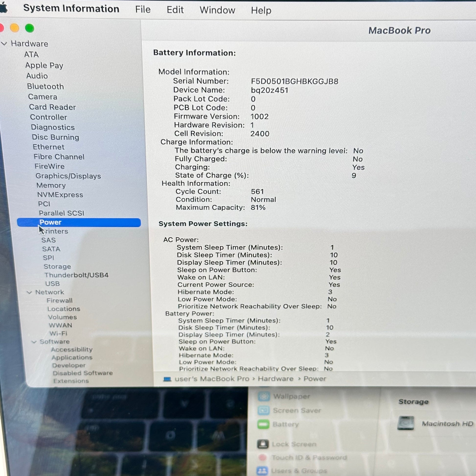
Task: Collapse the Hardware section chevron
Action: (4, 44)
